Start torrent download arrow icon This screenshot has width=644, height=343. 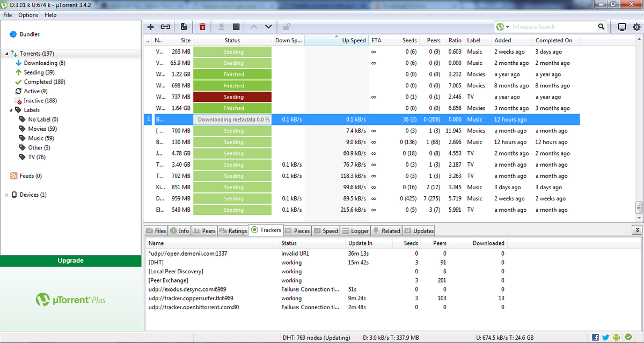[x=221, y=27]
